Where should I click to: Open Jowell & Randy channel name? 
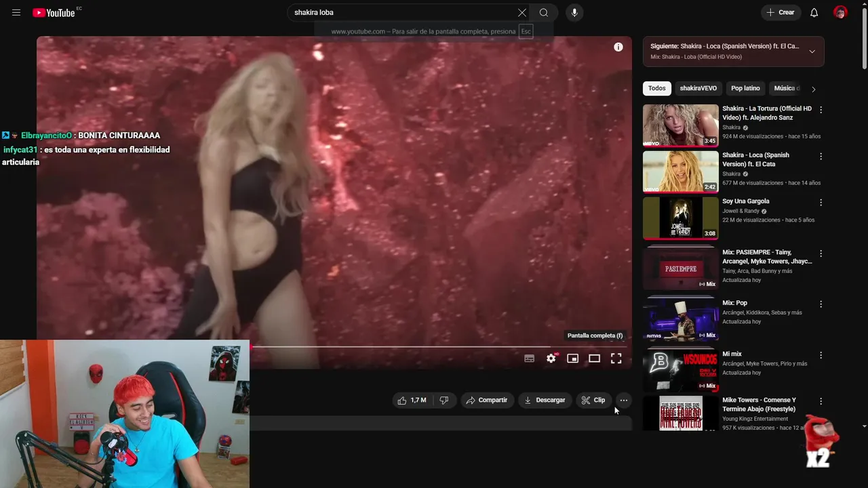click(741, 211)
